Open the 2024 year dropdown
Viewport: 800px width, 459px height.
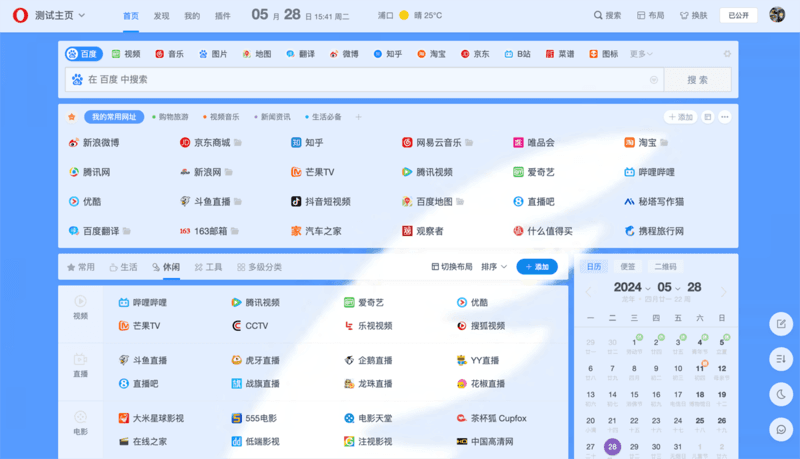click(x=632, y=287)
